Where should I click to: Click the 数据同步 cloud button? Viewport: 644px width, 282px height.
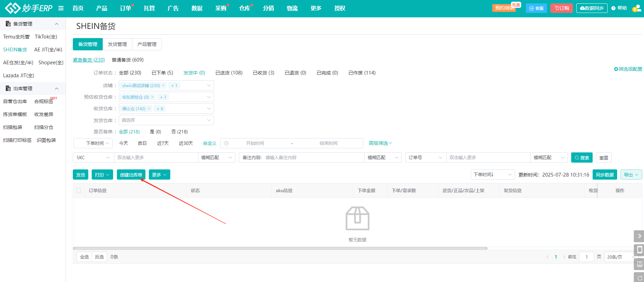[592, 8]
